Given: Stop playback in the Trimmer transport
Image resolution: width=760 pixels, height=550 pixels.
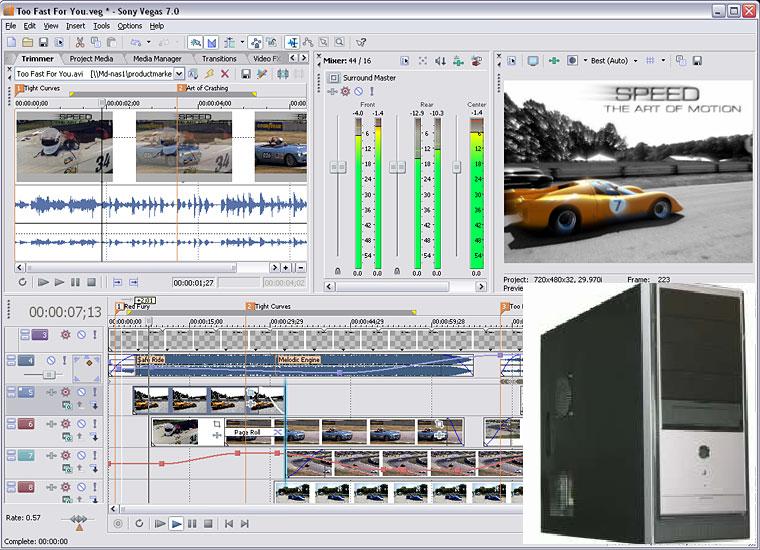Looking at the screenshot, I should click(x=91, y=283).
